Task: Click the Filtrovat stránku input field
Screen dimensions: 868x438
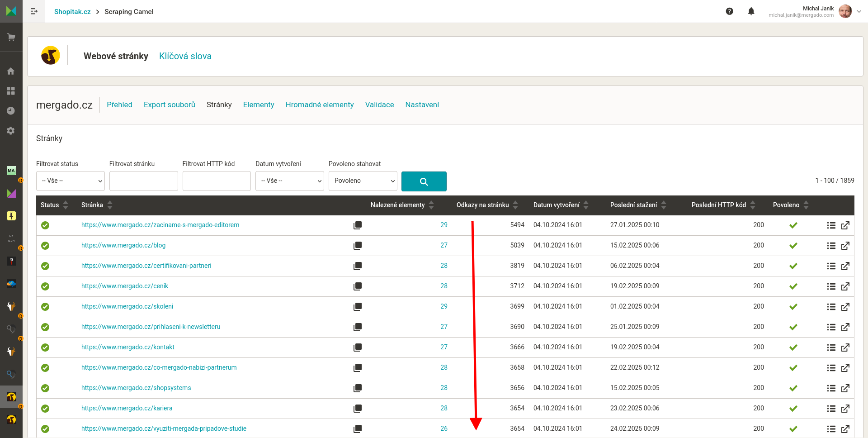Action: [x=143, y=181]
